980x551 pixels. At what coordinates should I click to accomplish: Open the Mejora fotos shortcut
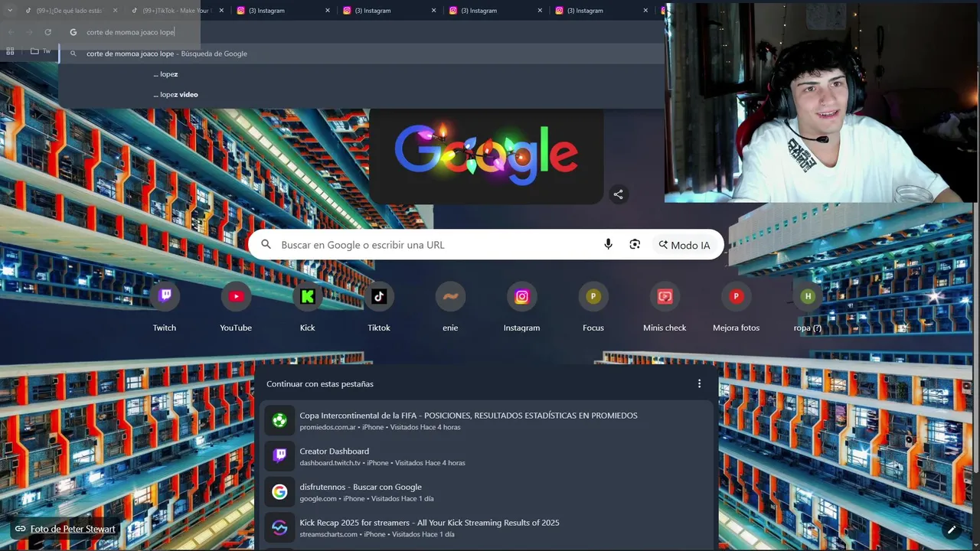[737, 305]
